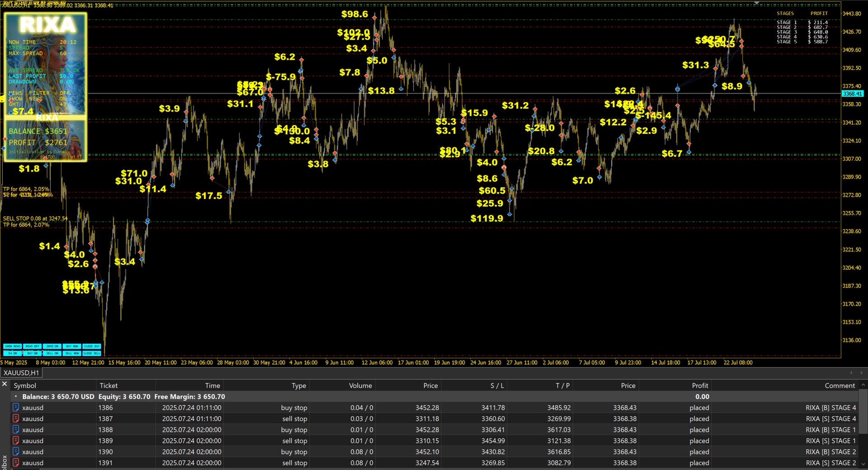The image size is (868, 470).
Task: Click the SHOW NEWS button
Action: tap(12, 347)
